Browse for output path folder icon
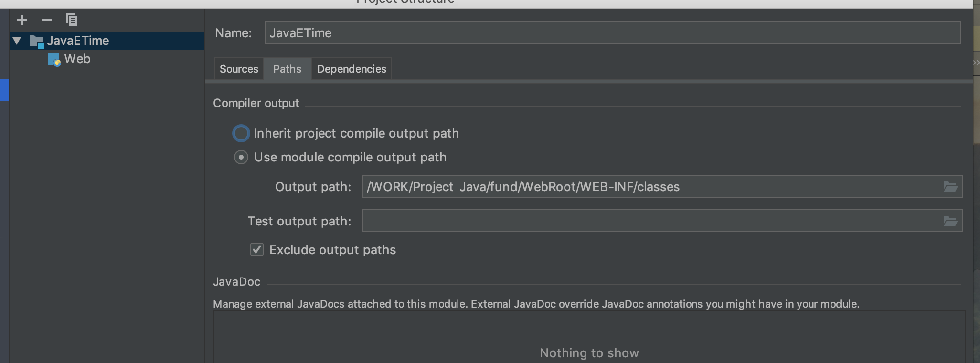This screenshot has width=980, height=363. (x=950, y=187)
